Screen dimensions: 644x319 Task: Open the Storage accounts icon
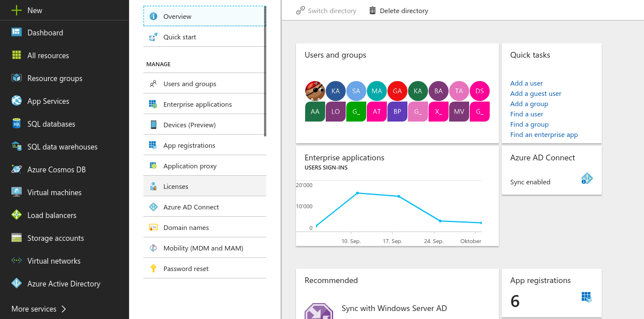tap(17, 238)
